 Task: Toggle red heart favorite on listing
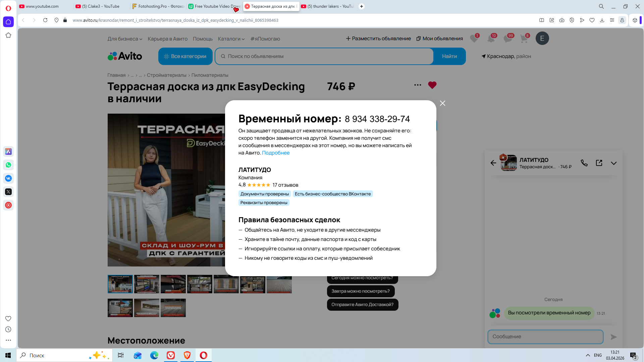point(432,85)
